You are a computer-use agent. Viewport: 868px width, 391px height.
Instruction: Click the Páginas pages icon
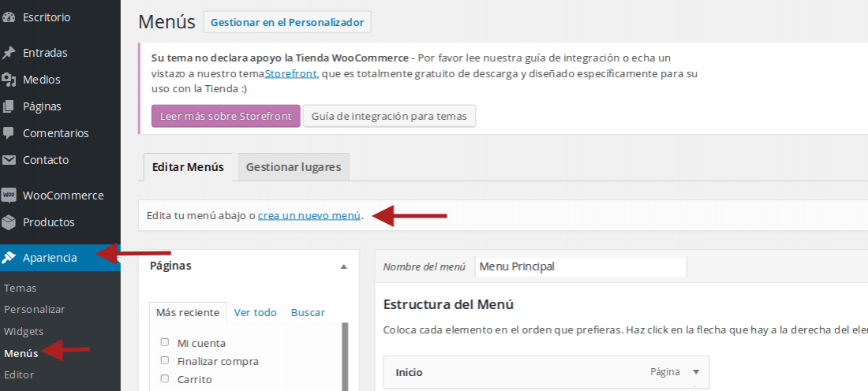click(x=9, y=106)
